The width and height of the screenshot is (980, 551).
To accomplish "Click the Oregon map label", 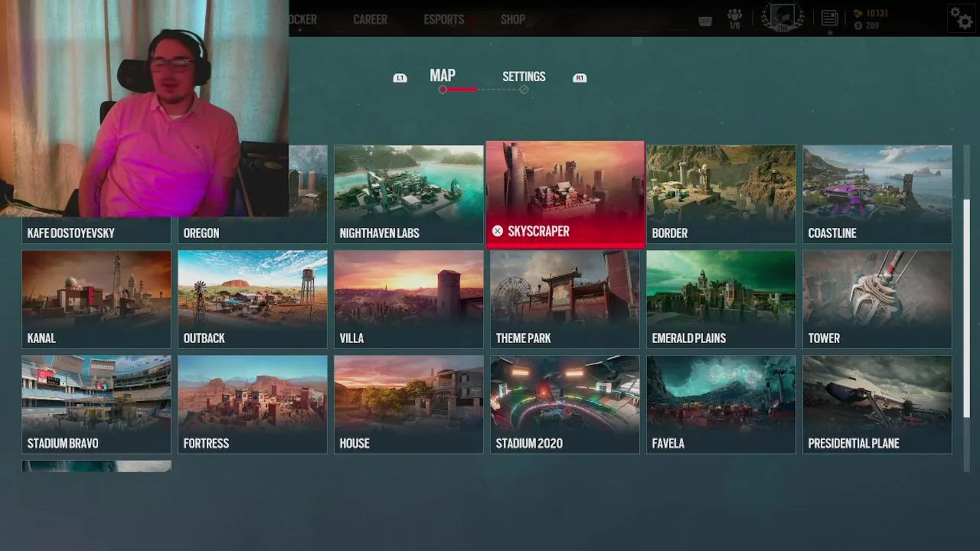I will click(201, 233).
